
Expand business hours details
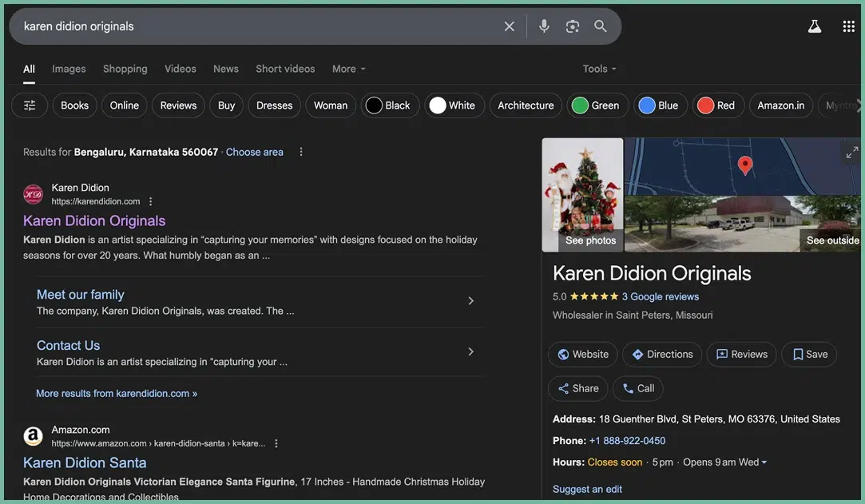coord(764,462)
